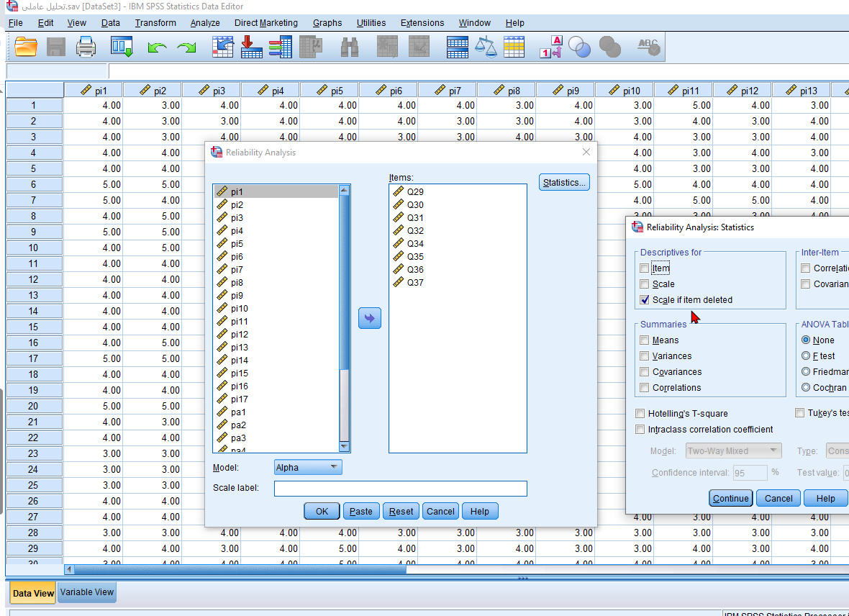Uncheck Scale if item deleted
849x616 pixels.
tap(644, 300)
